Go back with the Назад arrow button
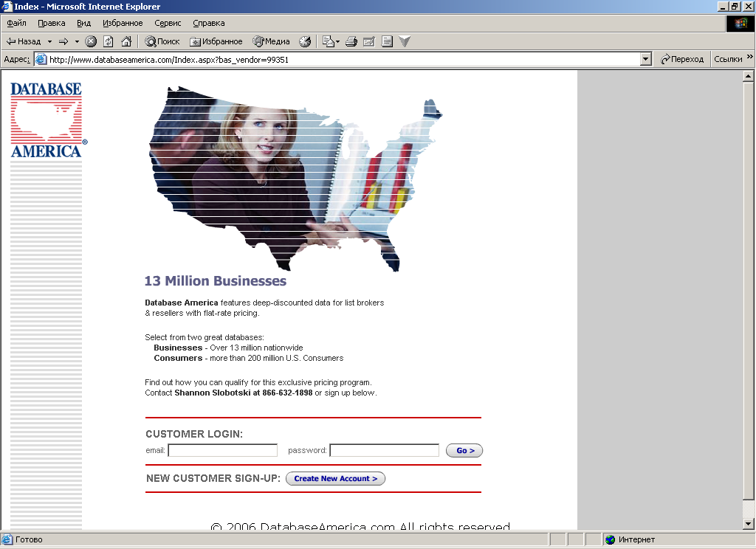 click(x=24, y=41)
